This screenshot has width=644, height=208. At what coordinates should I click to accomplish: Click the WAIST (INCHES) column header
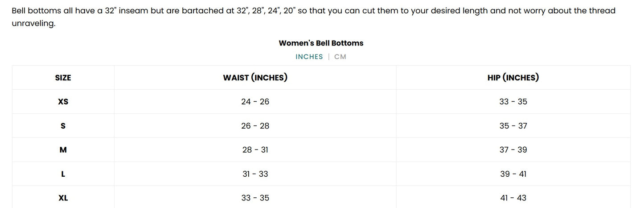pyautogui.click(x=255, y=78)
